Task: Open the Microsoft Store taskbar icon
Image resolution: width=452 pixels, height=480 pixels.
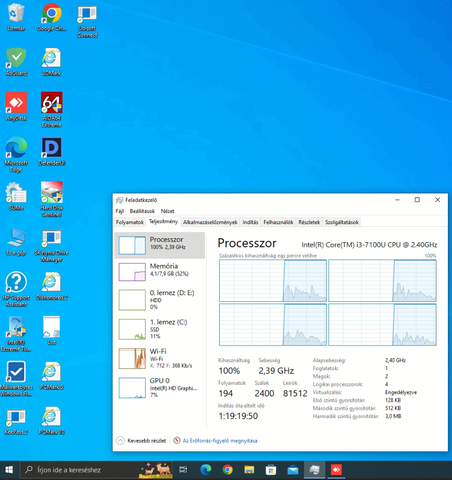Action: [x=271, y=470]
